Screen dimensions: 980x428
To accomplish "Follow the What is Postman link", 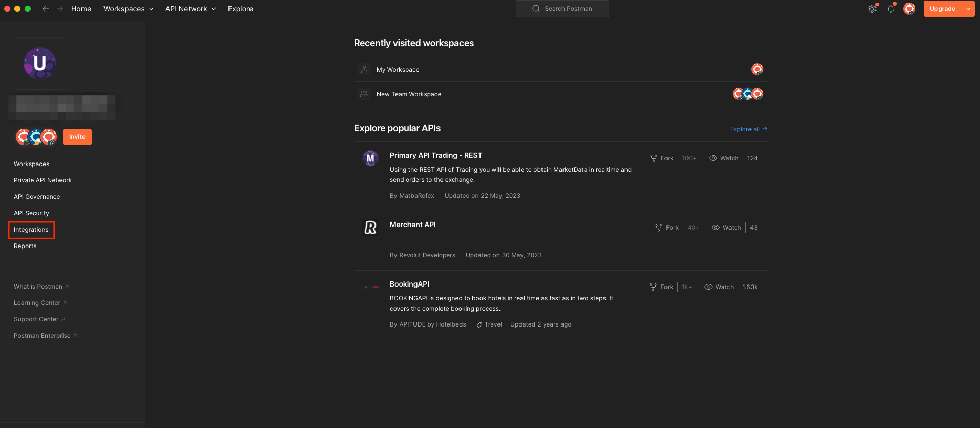I will coord(41,287).
